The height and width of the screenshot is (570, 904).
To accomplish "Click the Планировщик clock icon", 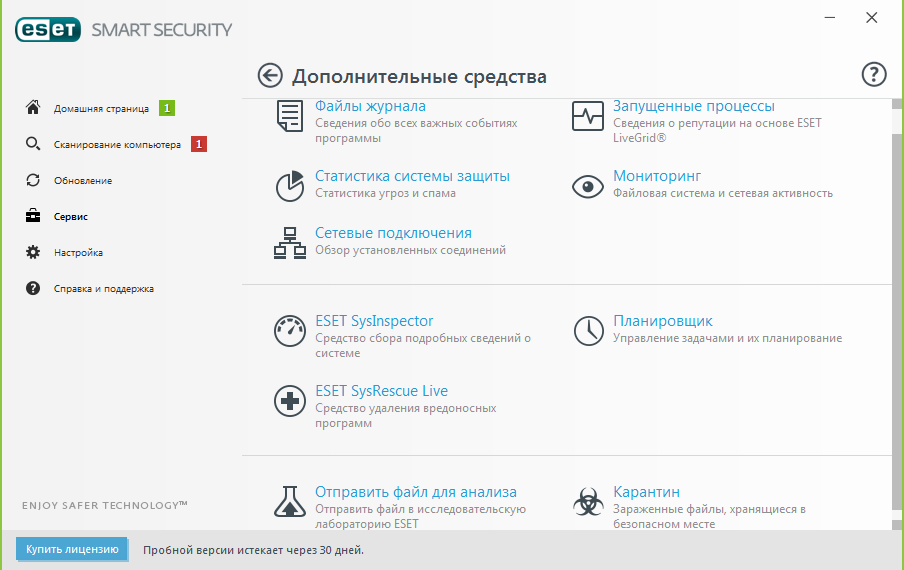I will [x=589, y=331].
